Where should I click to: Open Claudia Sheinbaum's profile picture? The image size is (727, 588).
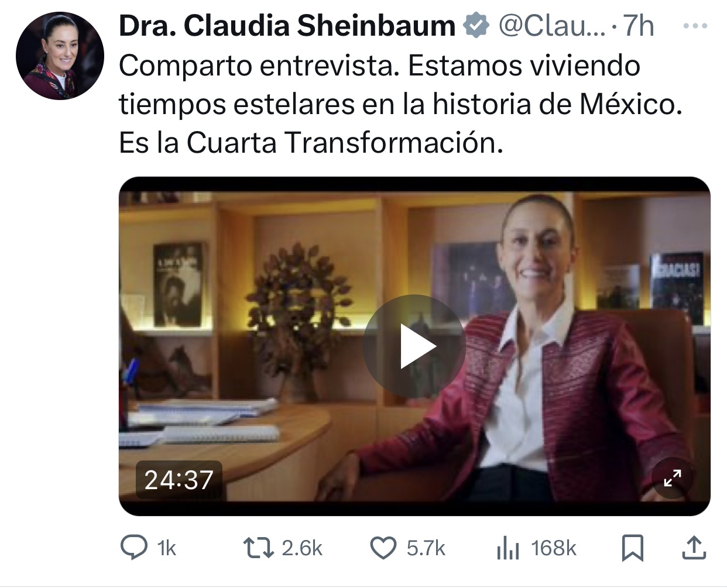[x=60, y=56]
